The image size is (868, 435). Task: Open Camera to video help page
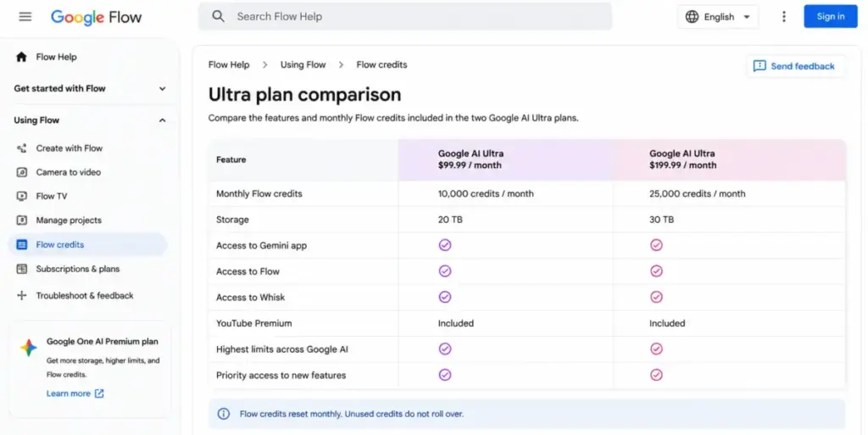(69, 172)
